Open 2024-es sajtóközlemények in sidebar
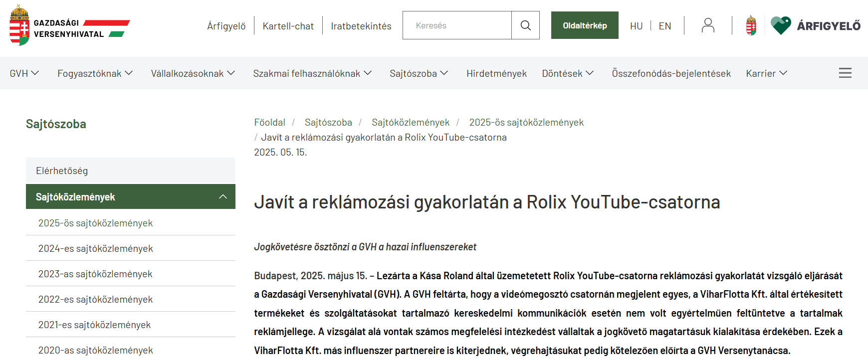This screenshot has width=868, height=362. tap(131, 248)
